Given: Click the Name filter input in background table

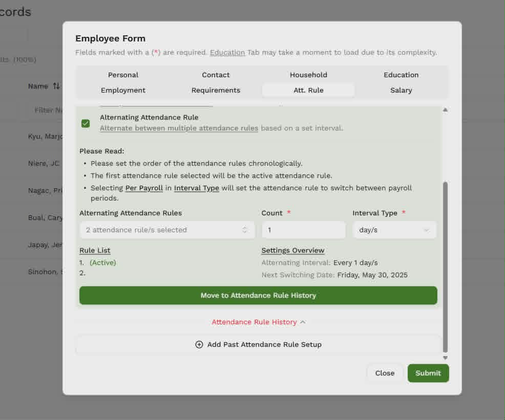Looking at the screenshot, I should tap(45, 110).
